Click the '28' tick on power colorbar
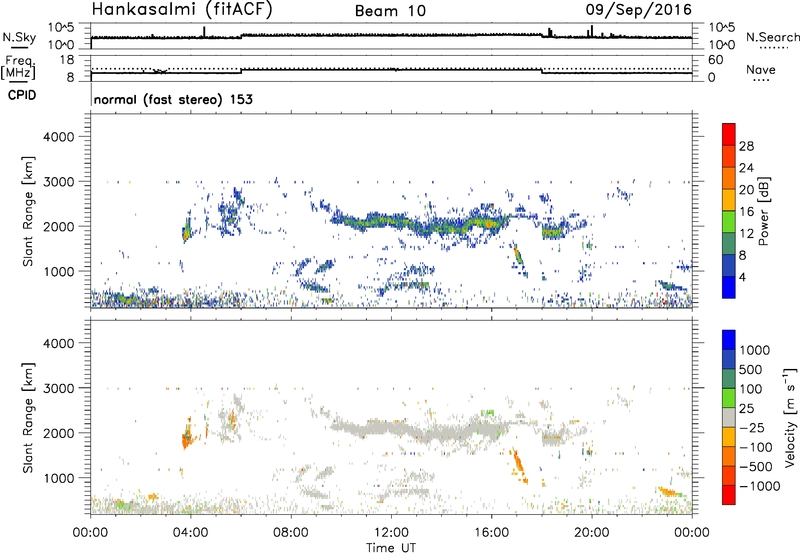The width and height of the screenshot is (800, 554). 746,146
